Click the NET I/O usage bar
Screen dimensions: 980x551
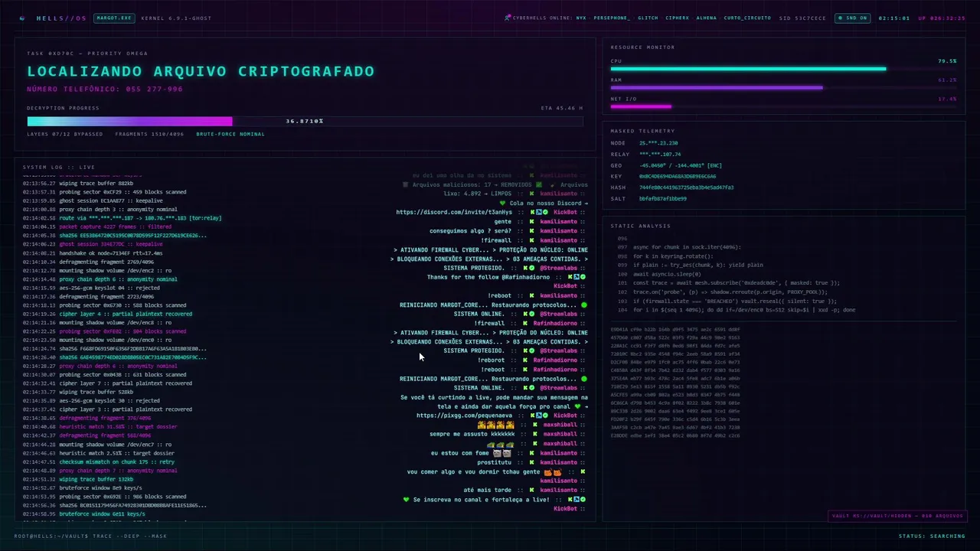784,106
